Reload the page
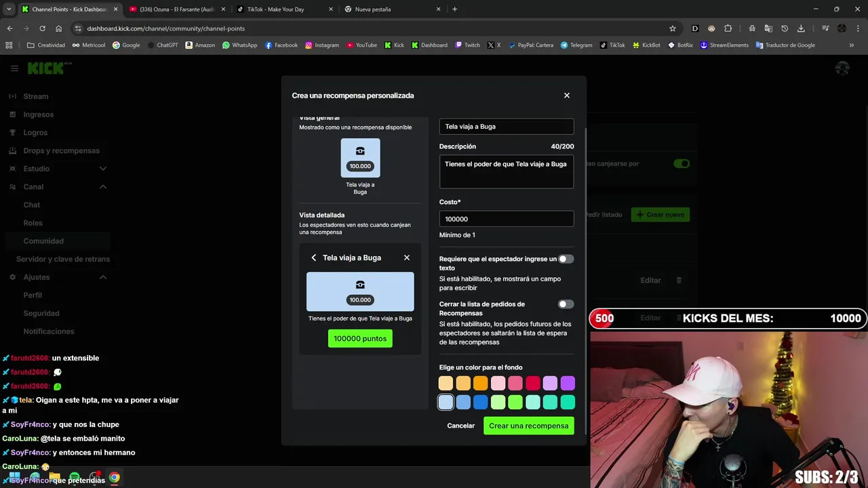Viewport: 868px width, 488px height. pyautogui.click(x=42, y=28)
